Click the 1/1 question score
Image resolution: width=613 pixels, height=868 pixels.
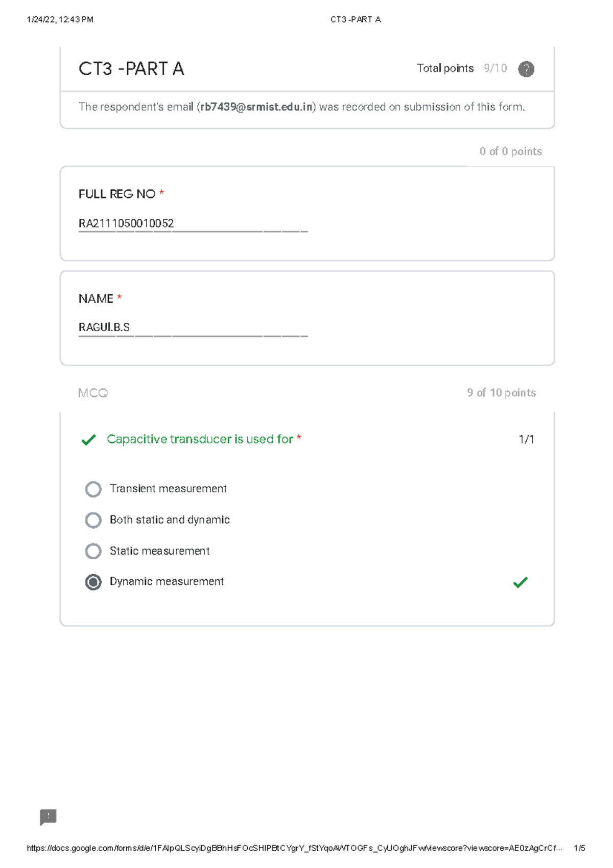526,440
